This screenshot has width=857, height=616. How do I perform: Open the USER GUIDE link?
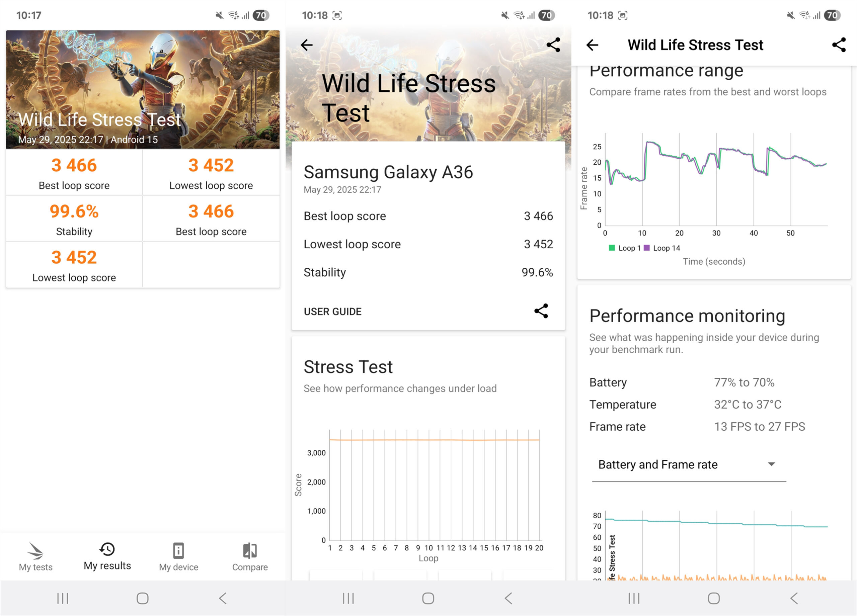point(332,312)
